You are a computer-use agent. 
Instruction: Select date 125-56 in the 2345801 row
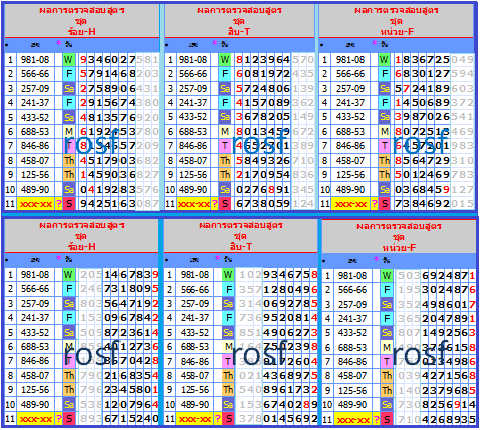pos(35,390)
